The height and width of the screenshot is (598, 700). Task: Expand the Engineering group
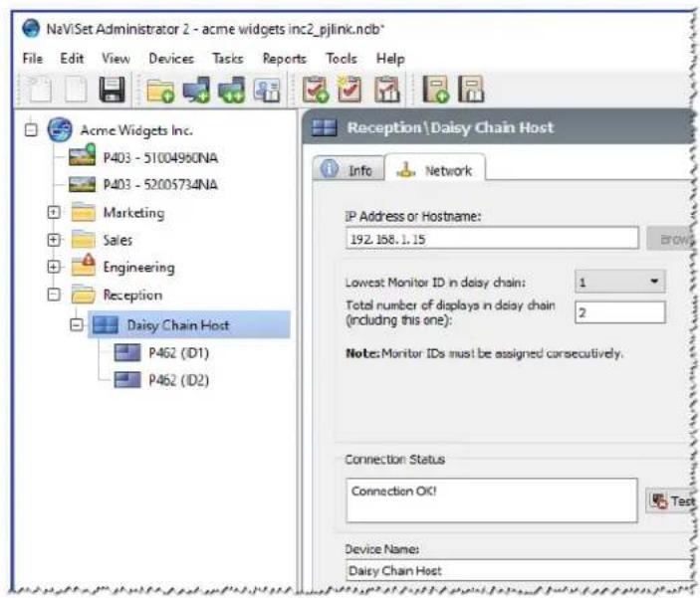[x=54, y=267]
